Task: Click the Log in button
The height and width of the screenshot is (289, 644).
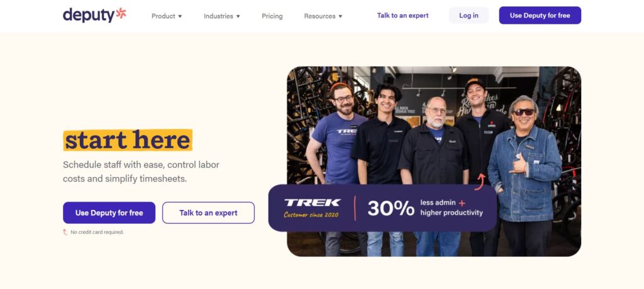Action: [x=469, y=15]
